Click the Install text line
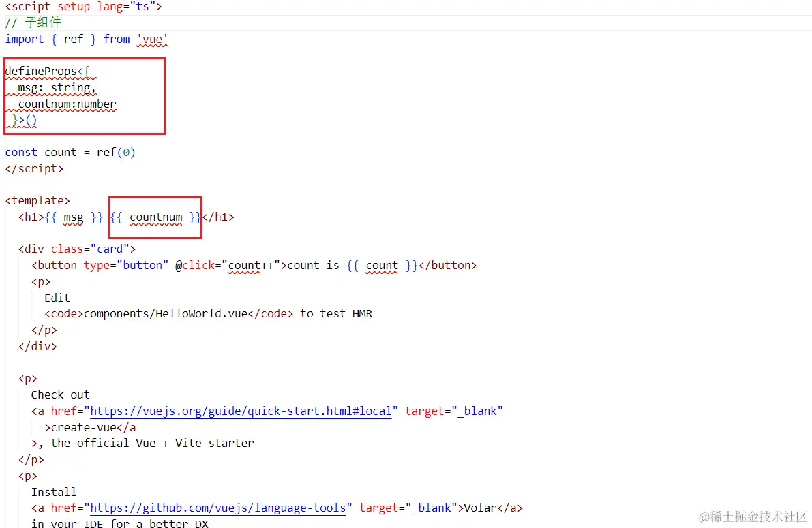 (54, 492)
